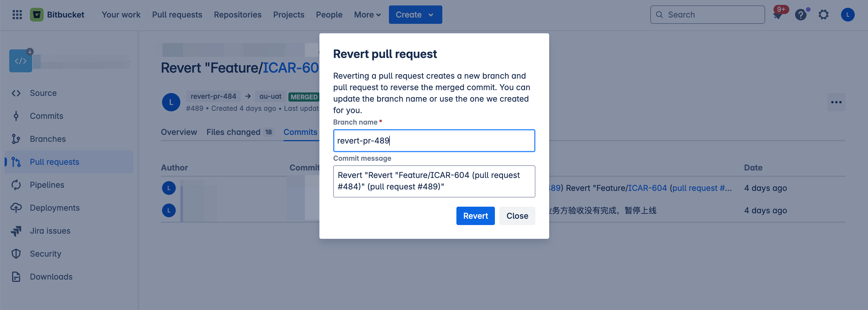Open Bitbucket settings gear
868x310 pixels.
pyautogui.click(x=823, y=14)
